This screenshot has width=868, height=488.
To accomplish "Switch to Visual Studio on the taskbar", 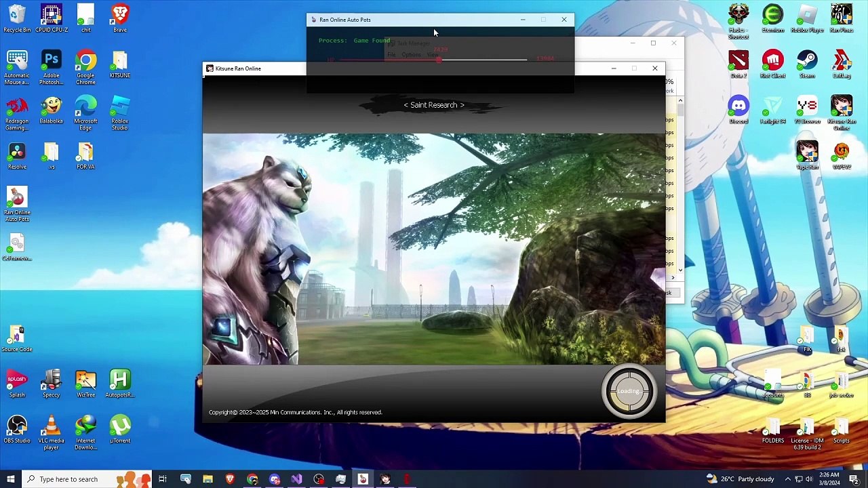I will [296, 479].
